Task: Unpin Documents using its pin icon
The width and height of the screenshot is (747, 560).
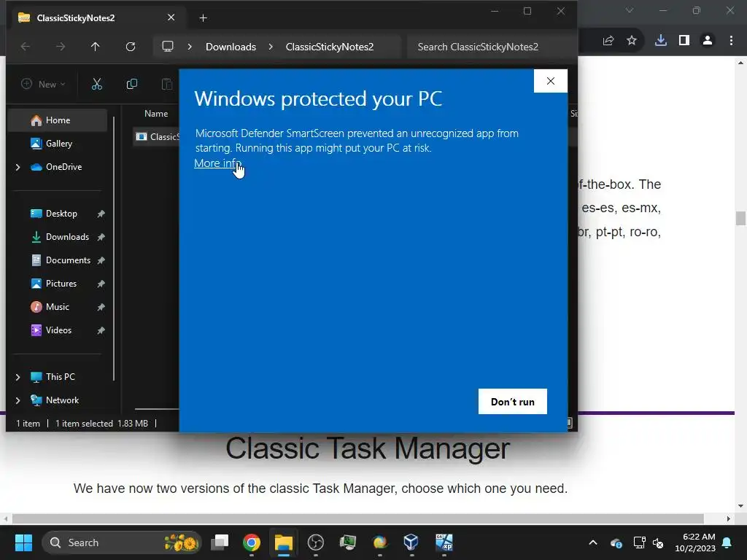Action: [x=101, y=260]
